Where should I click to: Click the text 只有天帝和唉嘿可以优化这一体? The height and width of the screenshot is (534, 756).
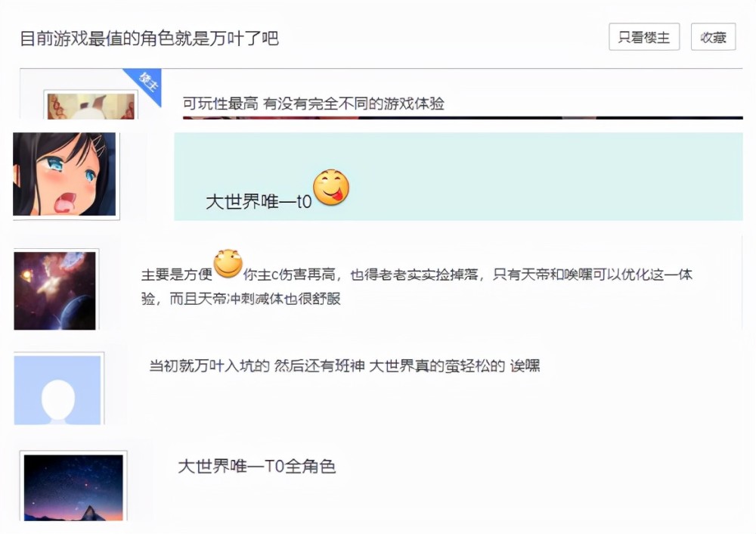(593, 275)
